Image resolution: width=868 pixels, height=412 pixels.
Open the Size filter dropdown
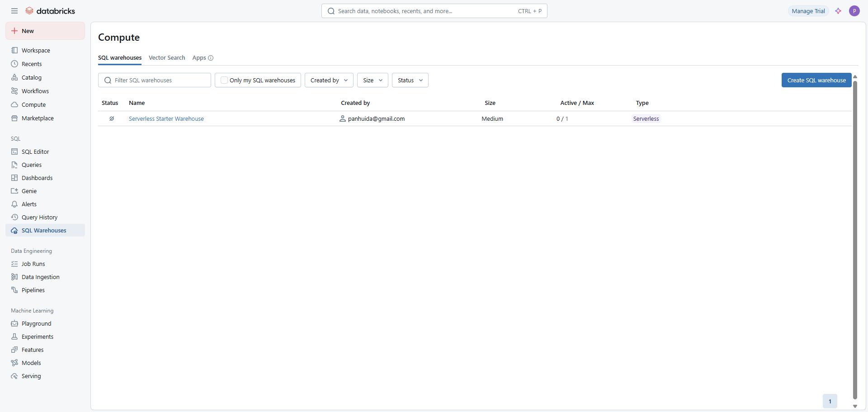tap(373, 80)
